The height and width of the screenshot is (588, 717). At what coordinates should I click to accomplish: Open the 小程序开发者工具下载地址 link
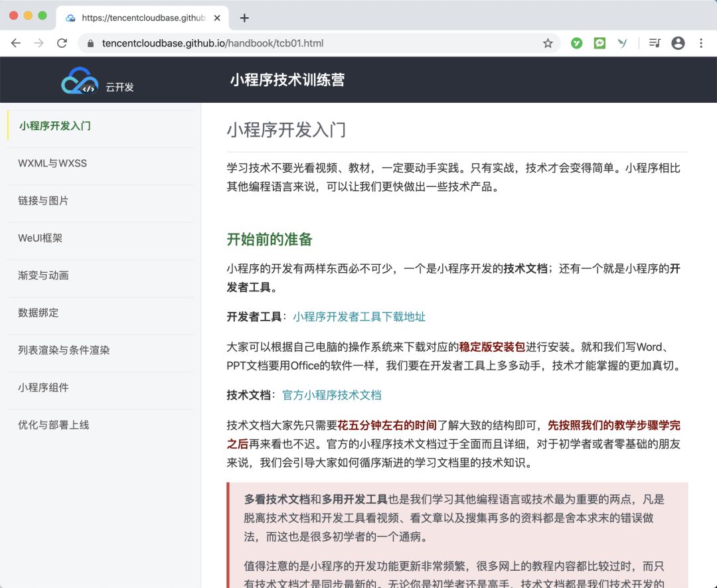359,317
